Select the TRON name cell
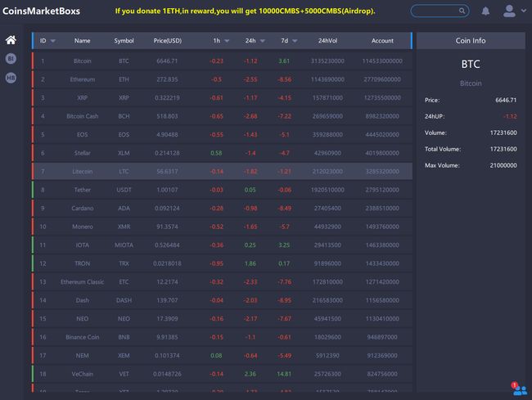Viewport: 532px width, 400px height. pos(82,263)
